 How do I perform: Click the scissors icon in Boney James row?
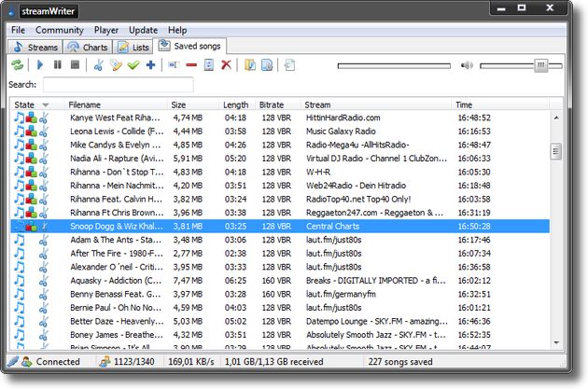pyautogui.click(x=44, y=335)
